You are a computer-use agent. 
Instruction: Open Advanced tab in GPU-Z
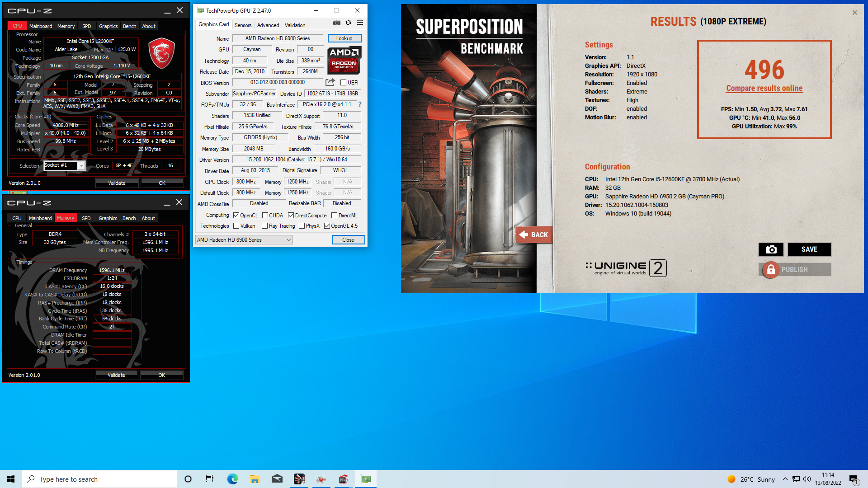pyautogui.click(x=268, y=25)
